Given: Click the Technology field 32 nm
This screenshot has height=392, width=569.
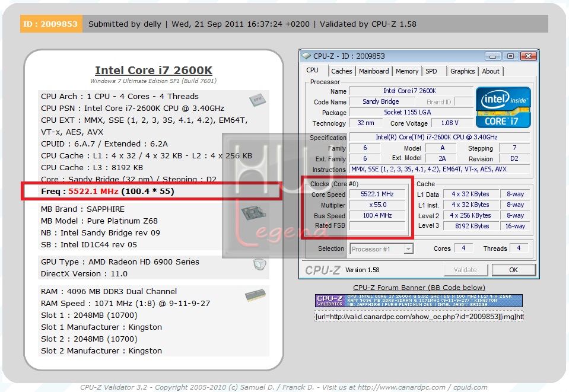Looking at the screenshot, I should pos(365,123).
